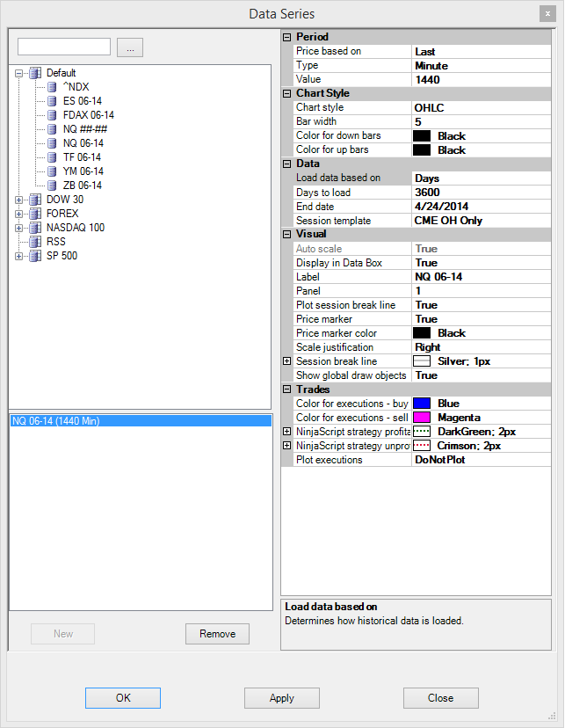Click the Silver session break line swatch
Image resolution: width=565 pixels, height=728 pixels.
point(422,360)
